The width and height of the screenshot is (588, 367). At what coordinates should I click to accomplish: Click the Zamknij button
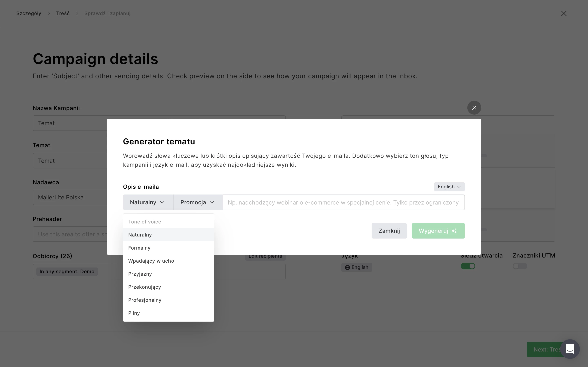pyautogui.click(x=389, y=231)
